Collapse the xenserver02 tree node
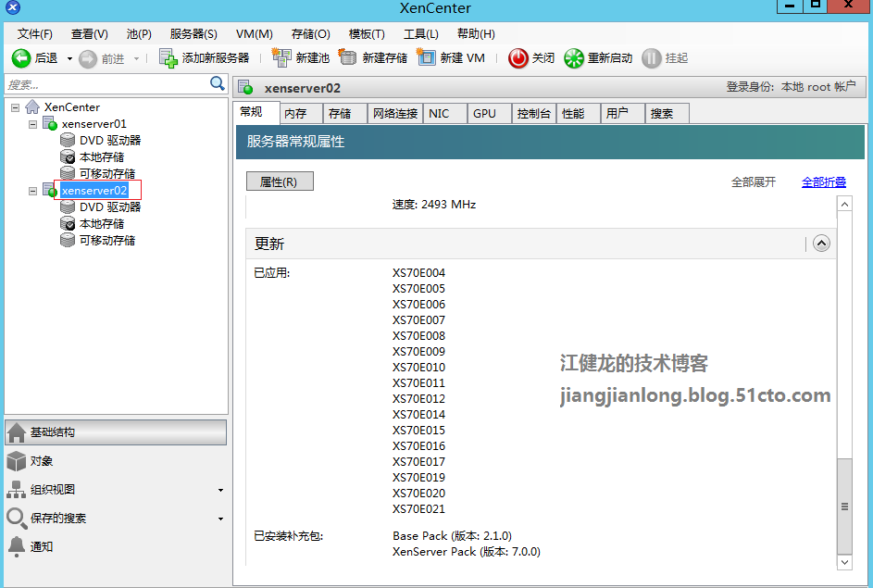The width and height of the screenshot is (873, 588). click(32, 191)
